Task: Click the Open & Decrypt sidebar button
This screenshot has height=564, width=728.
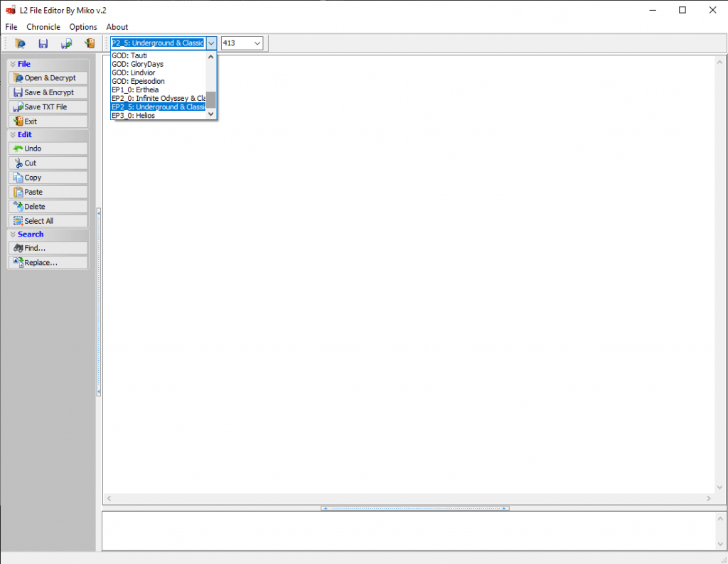Action: pos(48,77)
